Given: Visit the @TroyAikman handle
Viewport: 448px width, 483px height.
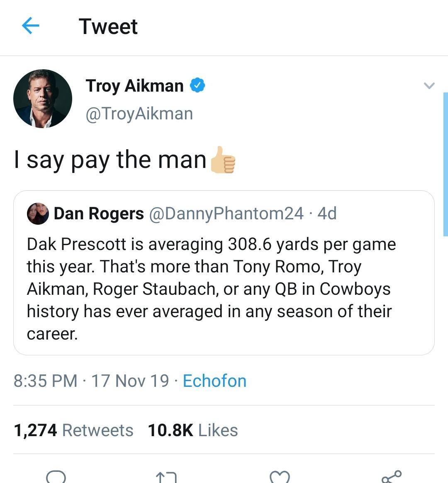Looking at the screenshot, I should pos(139,114).
